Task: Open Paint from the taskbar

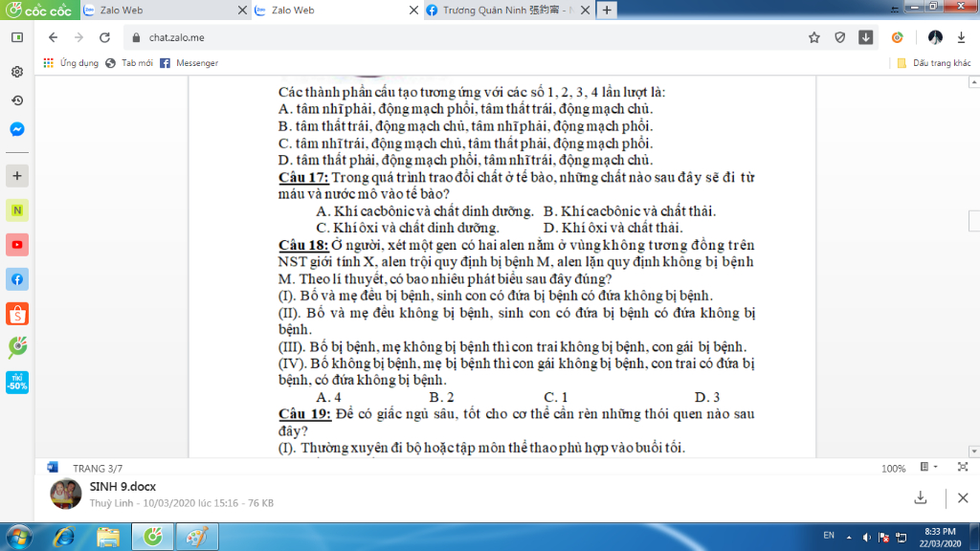Action: pyautogui.click(x=197, y=538)
